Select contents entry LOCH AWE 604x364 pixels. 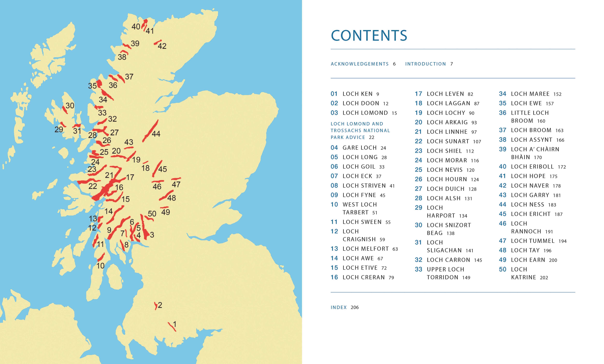(357, 258)
